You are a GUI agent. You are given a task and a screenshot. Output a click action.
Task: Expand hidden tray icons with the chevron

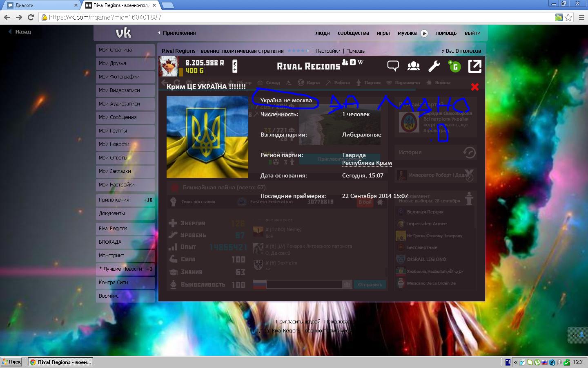[x=516, y=362]
